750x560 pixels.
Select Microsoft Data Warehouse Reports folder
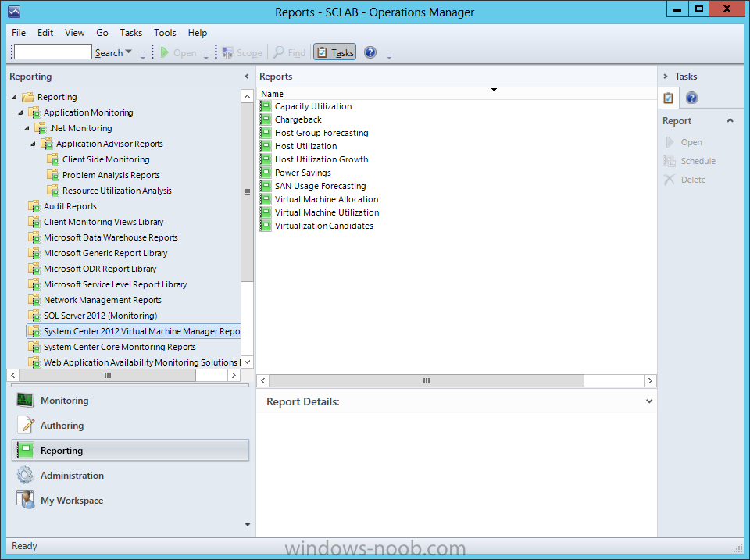click(x=103, y=237)
